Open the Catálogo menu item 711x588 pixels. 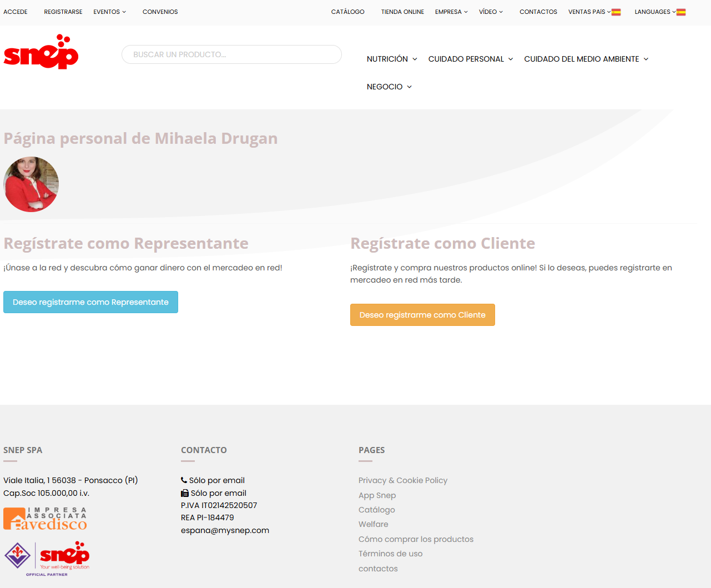click(348, 12)
